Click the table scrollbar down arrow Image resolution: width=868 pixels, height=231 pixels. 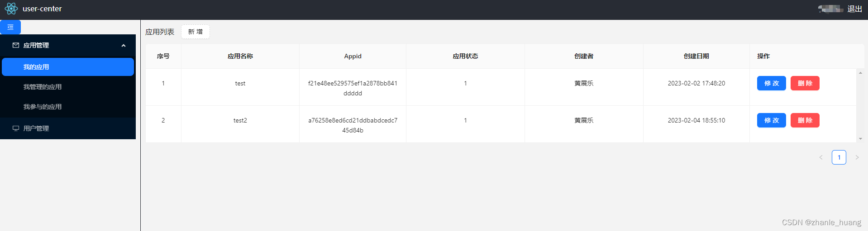point(860,139)
